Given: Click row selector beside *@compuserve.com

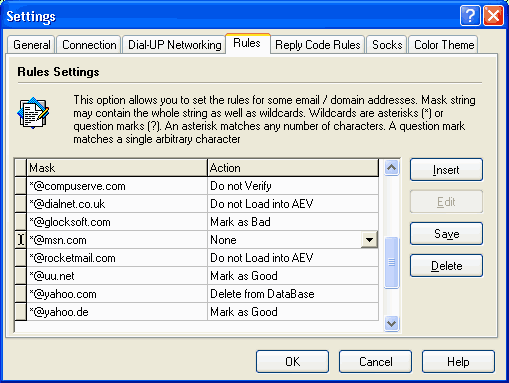Looking at the screenshot, I should coord(21,186).
